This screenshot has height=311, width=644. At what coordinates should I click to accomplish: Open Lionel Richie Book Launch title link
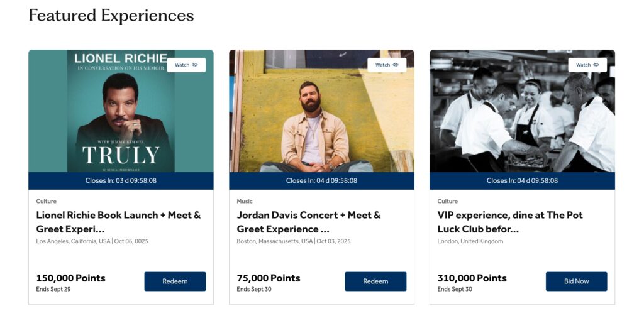[118, 222]
